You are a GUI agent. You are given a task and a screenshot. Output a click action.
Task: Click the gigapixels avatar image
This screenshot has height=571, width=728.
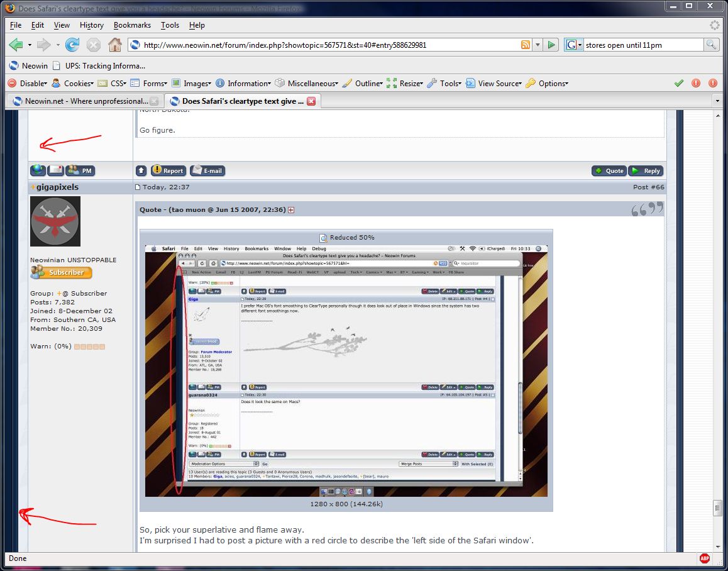click(x=55, y=221)
